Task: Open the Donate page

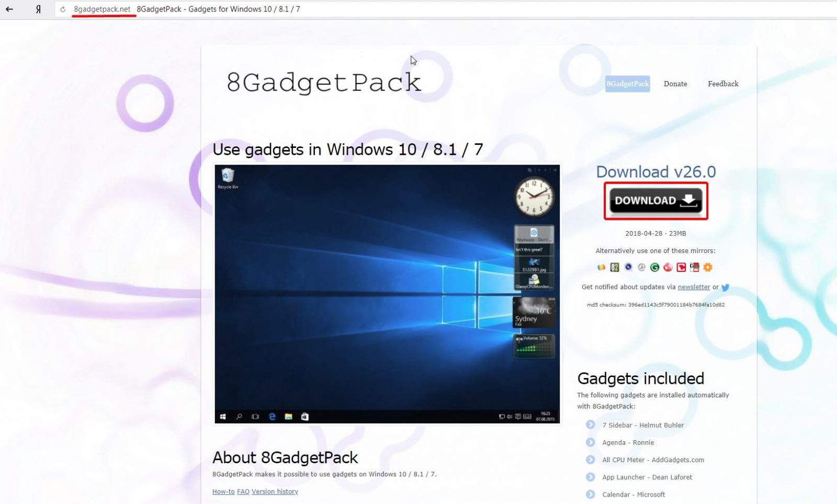Action: point(675,84)
